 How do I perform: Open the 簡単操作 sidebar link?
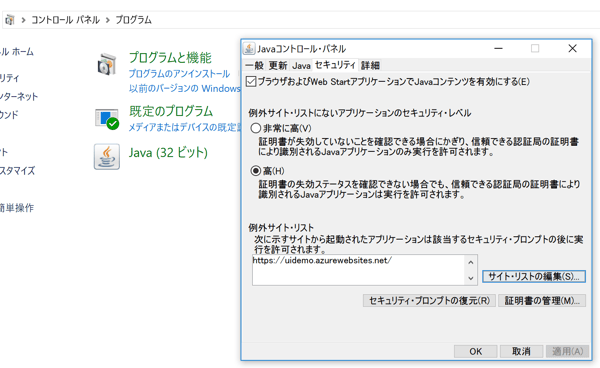coord(17,208)
